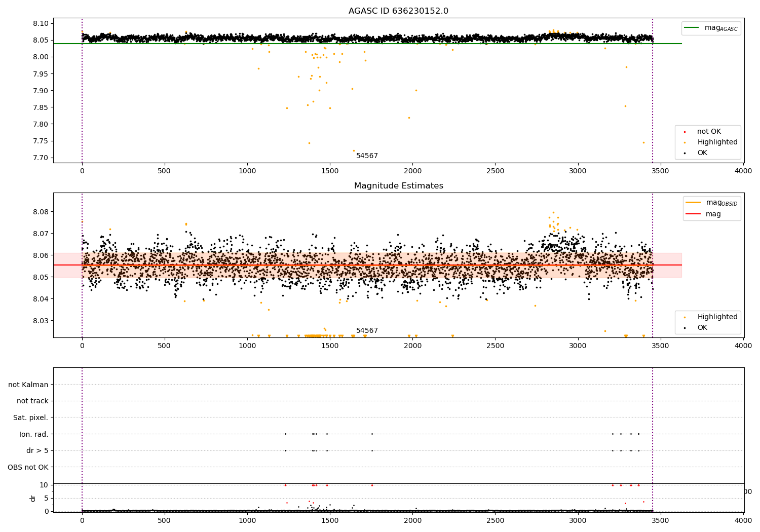Image resolution: width=760 pixels, height=532 pixels.
Task: Select 'not OK' legend entry in top plot
Action: coord(709,132)
